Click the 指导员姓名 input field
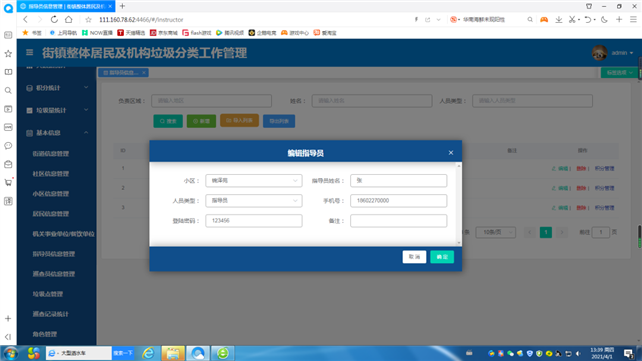The width and height of the screenshot is (642, 361). pyautogui.click(x=398, y=180)
